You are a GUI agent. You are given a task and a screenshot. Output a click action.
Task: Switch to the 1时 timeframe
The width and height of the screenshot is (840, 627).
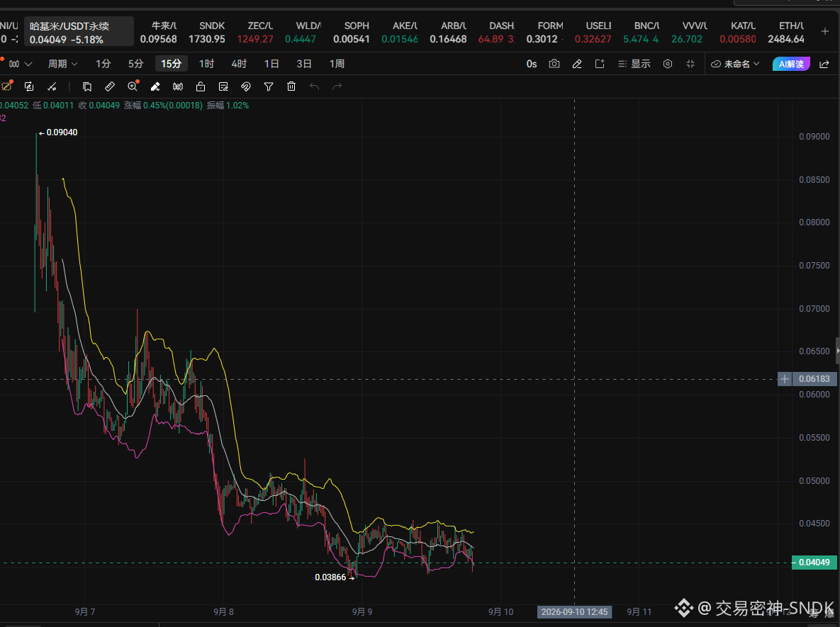point(207,64)
